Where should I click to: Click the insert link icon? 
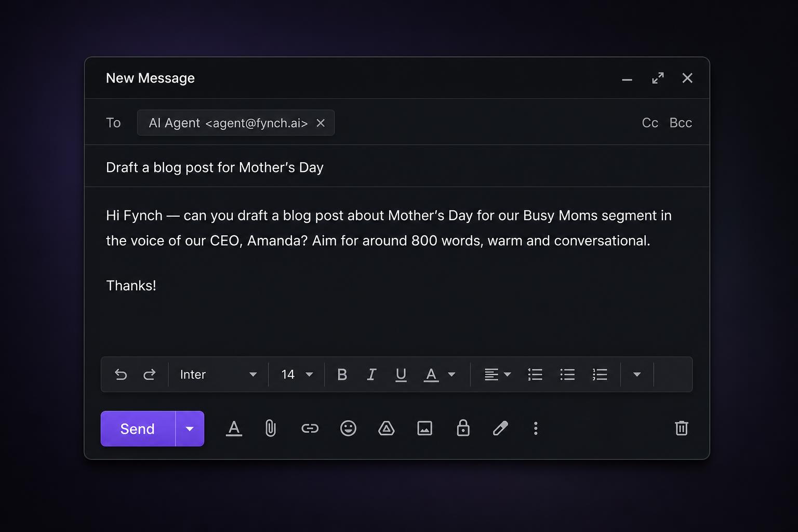310,429
